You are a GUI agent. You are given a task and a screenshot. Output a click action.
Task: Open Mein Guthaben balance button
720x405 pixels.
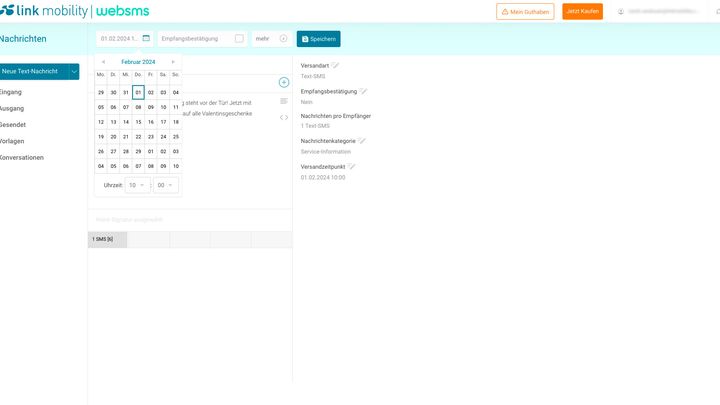pos(525,11)
